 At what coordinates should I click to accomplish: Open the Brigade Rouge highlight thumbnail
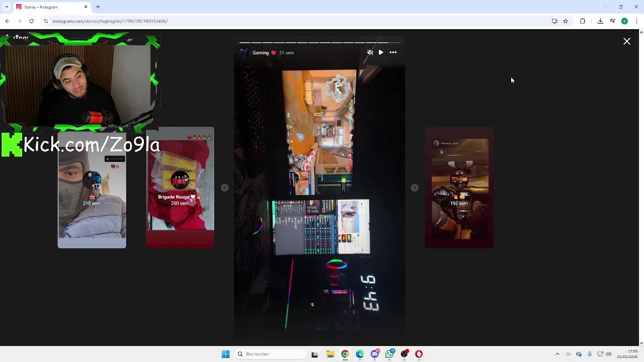coord(180,187)
